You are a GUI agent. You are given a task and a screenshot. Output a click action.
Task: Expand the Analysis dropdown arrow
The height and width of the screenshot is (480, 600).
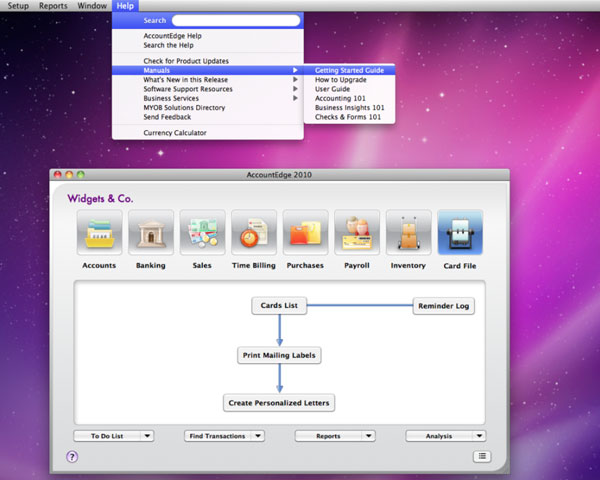(479, 436)
